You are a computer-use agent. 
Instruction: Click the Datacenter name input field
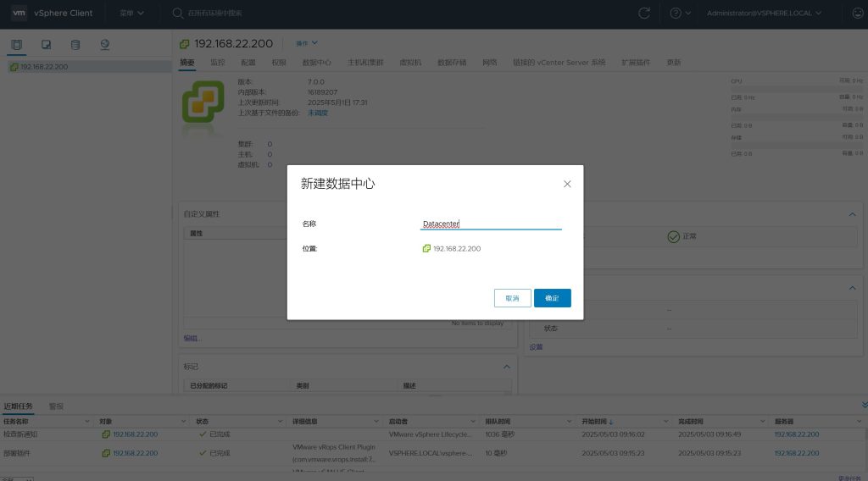(491, 224)
